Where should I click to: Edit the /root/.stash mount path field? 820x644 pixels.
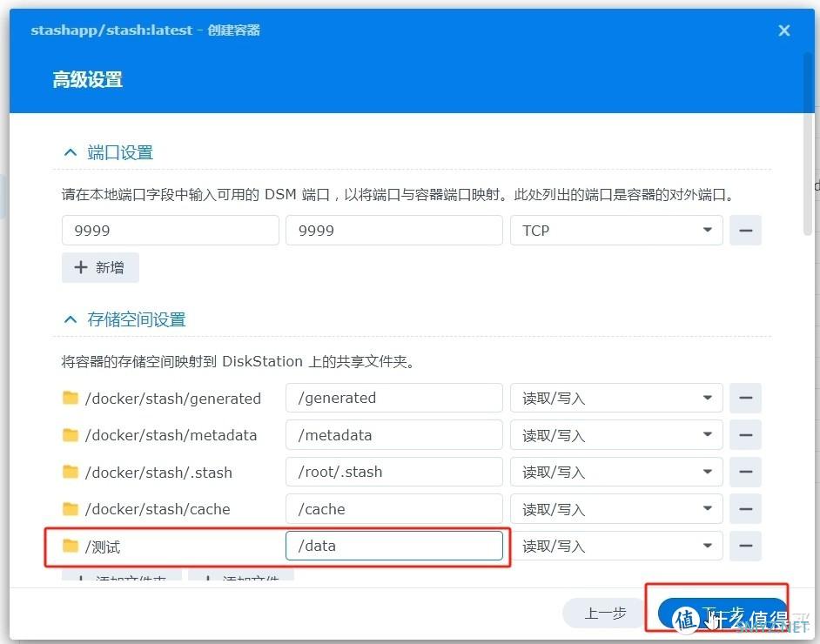tap(393, 472)
